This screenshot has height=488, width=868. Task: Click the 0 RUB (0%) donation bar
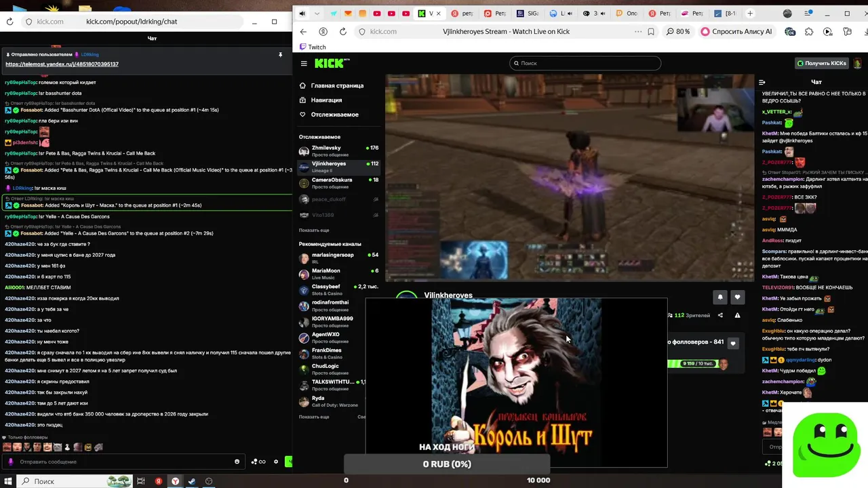(447, 464)
